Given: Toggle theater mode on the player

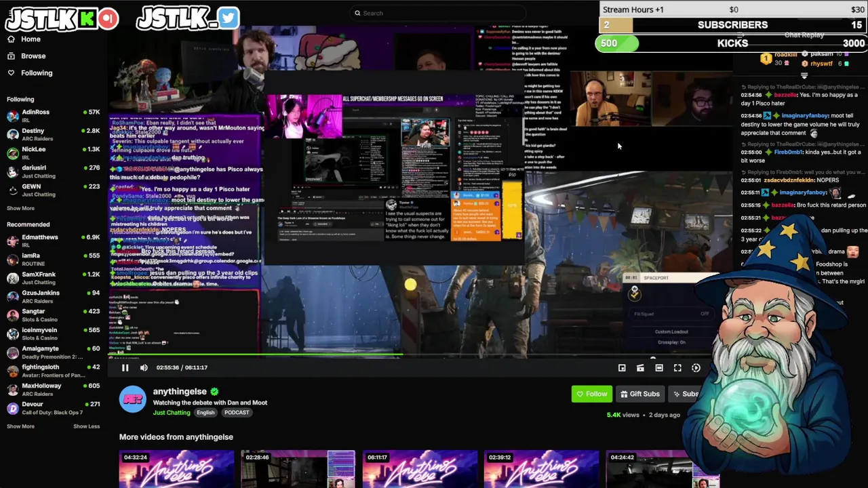Looking at the screenshot, I should click(x=659, y=367).
